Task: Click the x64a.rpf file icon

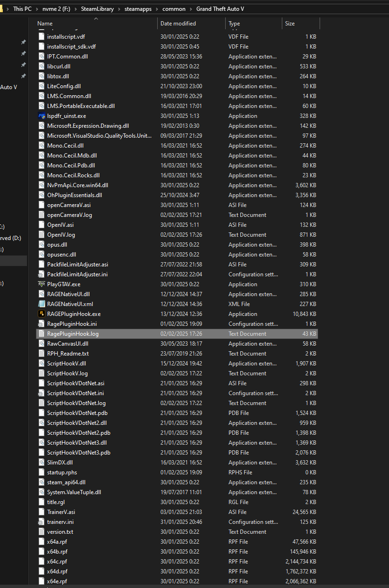Action: pos(42,542)
